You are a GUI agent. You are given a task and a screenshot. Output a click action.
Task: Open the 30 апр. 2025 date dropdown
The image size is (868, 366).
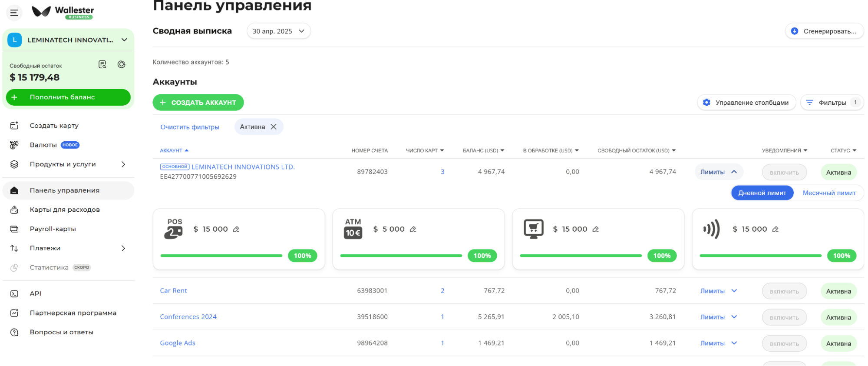click(279, 31)
